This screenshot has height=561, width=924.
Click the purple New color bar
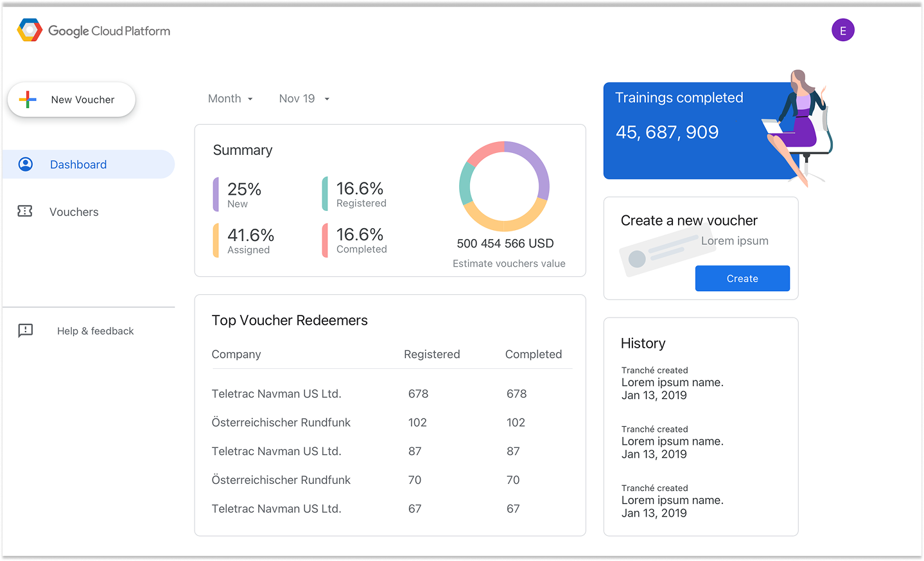(x=216, y=195)
